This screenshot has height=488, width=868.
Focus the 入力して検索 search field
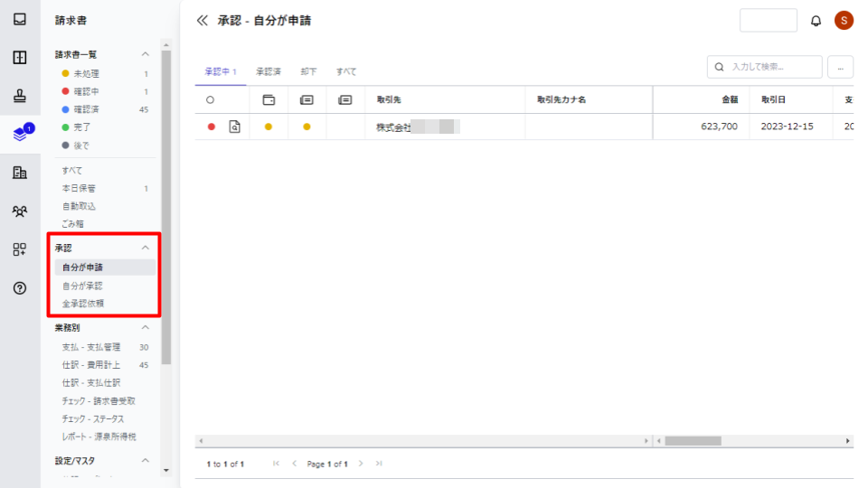point(765,67)
